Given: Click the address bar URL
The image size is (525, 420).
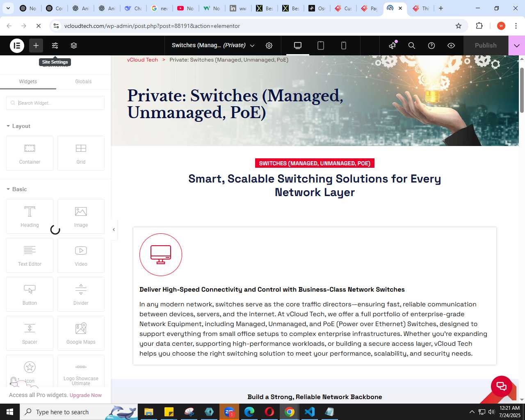Looking at the screenshot, I should pos(152,26).
